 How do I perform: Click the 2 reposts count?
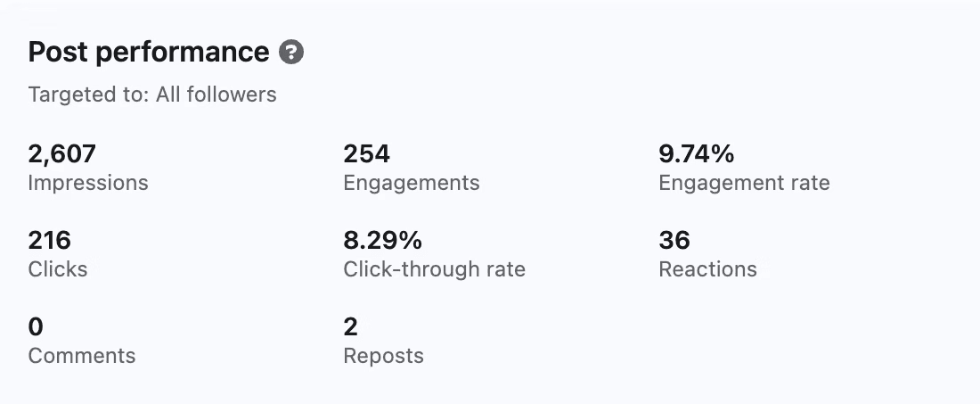click(350, 326)
